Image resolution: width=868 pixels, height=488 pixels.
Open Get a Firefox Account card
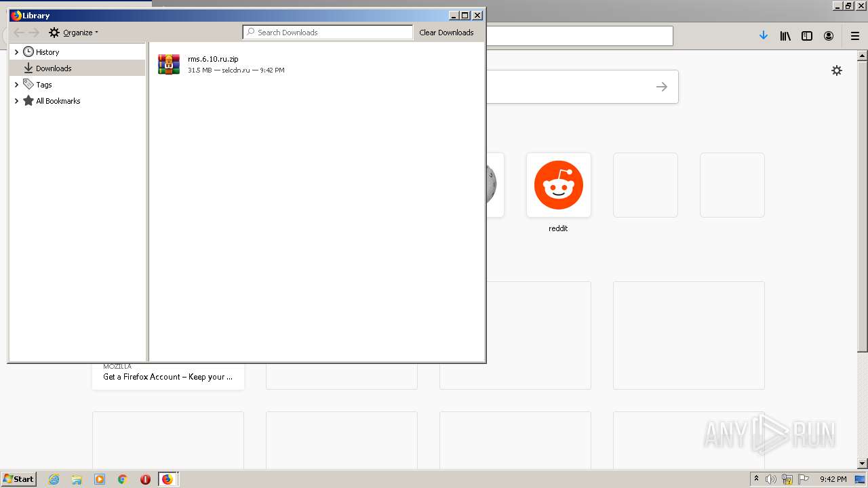pyautogui.click(x=168, y=375)
